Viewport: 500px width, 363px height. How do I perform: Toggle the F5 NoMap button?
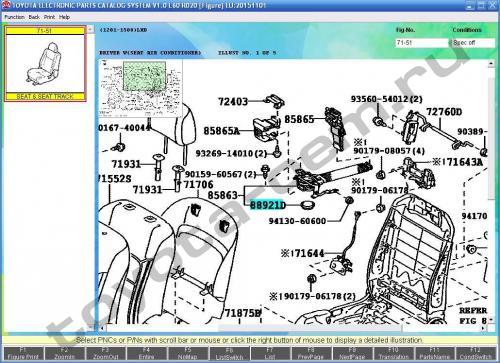188,353
